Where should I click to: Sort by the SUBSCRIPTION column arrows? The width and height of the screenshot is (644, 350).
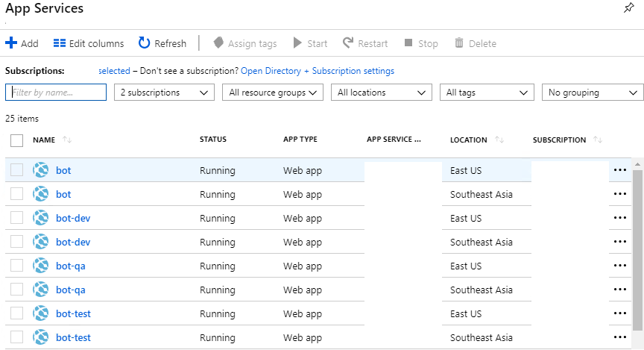click(598, 140)
